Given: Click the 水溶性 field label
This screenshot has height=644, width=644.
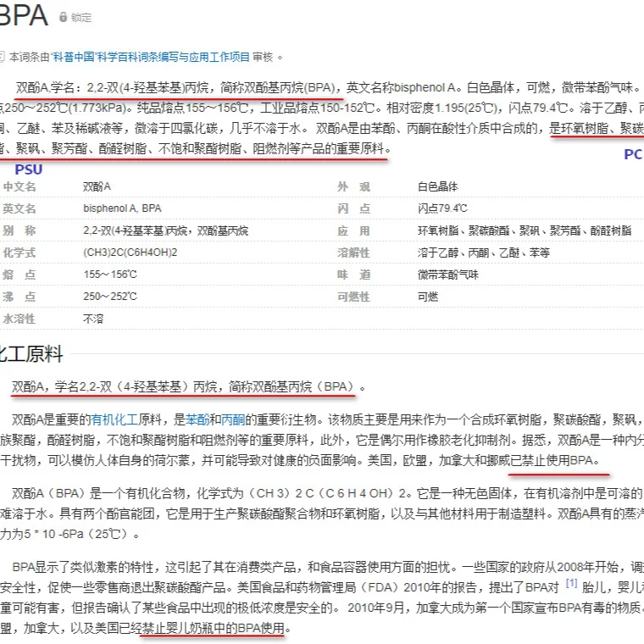Looking at the screenshot, I should (19, 319).
